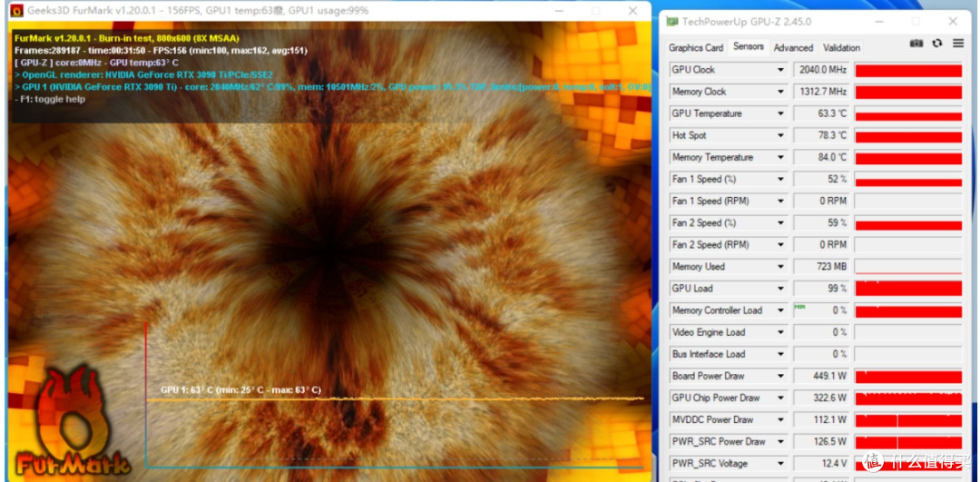Screen dimensions: 980x482
Task: Expand GPU Chip Power Draw dropdown
Action: click(x=780, y=398)
